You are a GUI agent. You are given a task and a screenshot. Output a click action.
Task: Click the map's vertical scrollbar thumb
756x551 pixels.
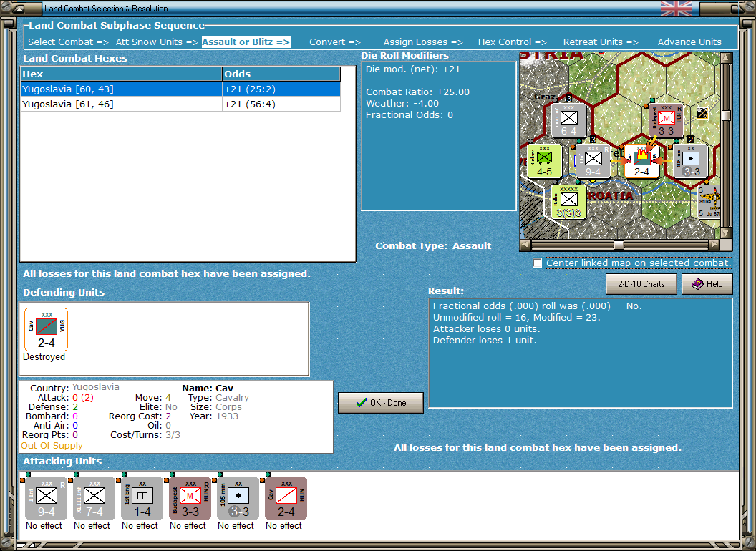[x=726, y=115]
